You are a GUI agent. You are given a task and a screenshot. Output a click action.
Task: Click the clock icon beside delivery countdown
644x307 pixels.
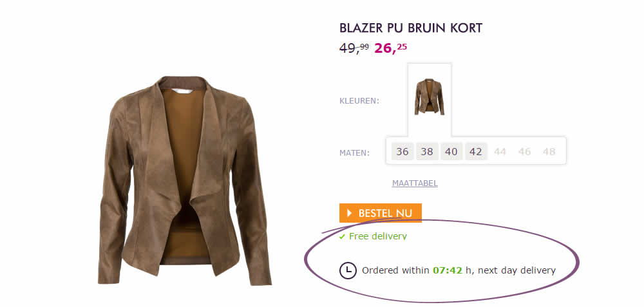(x=348, y=270)
